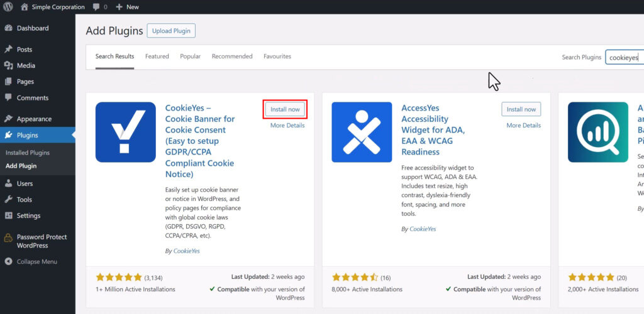Image resolution: width=644 pixels, height=314 pixels.
Task: Open the Simple Corporation home icon
Action: (x=25, y=7)
